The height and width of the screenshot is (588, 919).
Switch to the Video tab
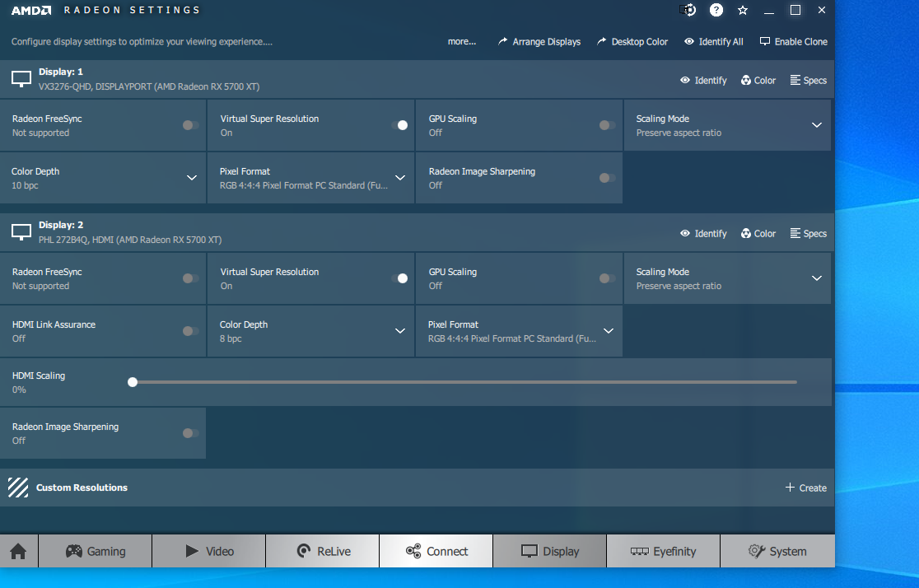pyautogui.click(x=208, y=551)
